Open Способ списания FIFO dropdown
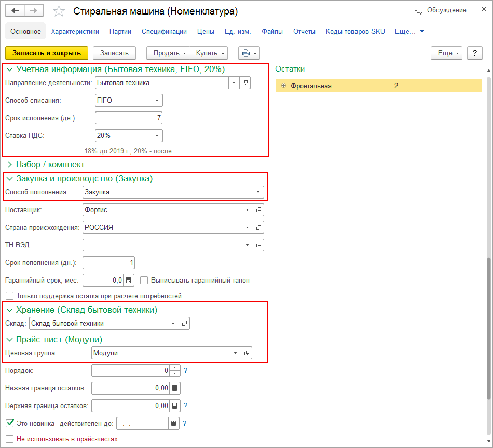Screen dimensions: 493x448 [157, 101]
